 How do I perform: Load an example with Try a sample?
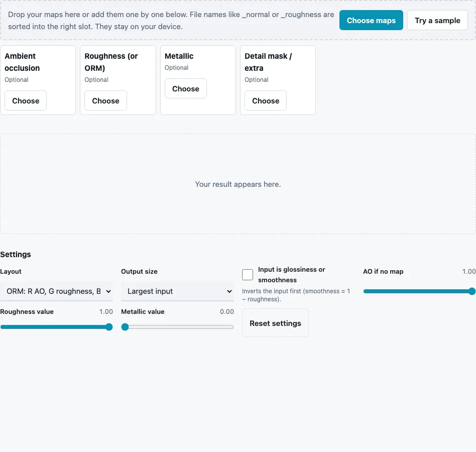(x=437, y=20)
